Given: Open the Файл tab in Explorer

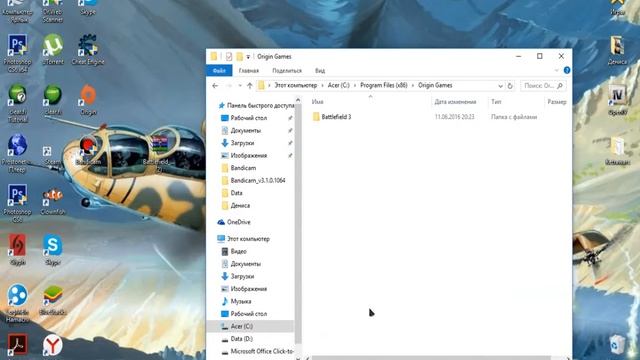Looking at the screenshot, I should [219, 71].
